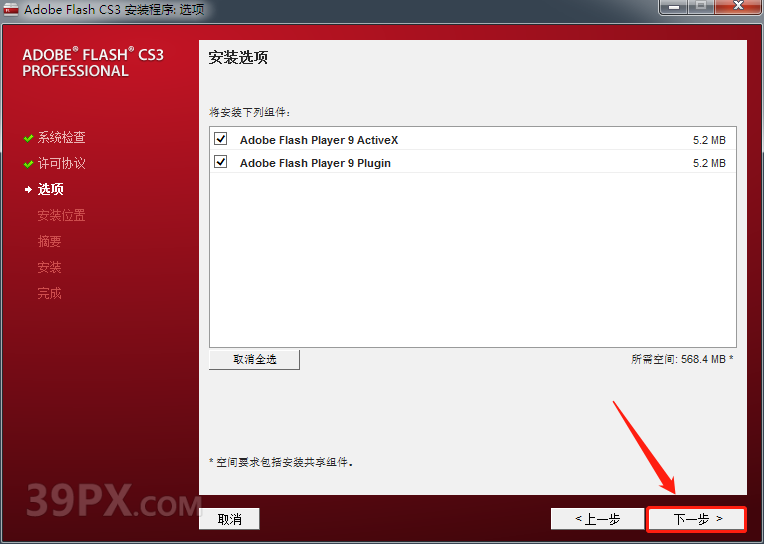
Task: Uncheck Adobe Flash Player 9 Plugin checkbox
Action: coord(221,161)
